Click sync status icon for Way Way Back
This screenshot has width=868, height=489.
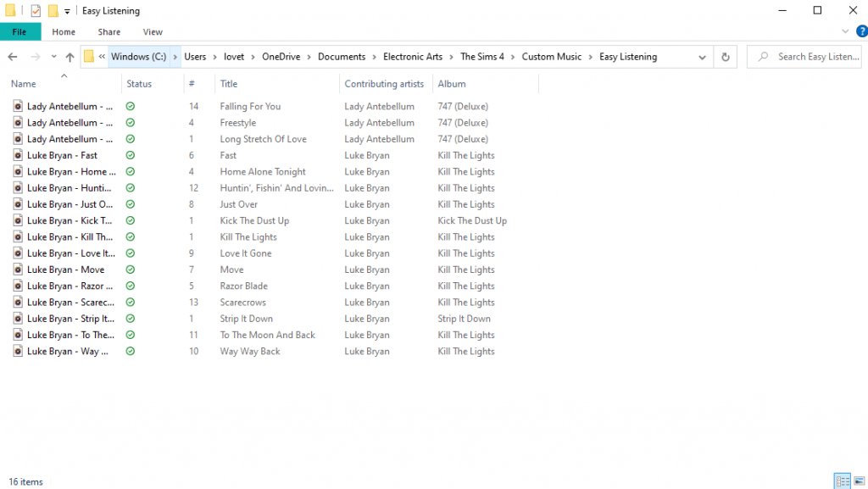130,351
